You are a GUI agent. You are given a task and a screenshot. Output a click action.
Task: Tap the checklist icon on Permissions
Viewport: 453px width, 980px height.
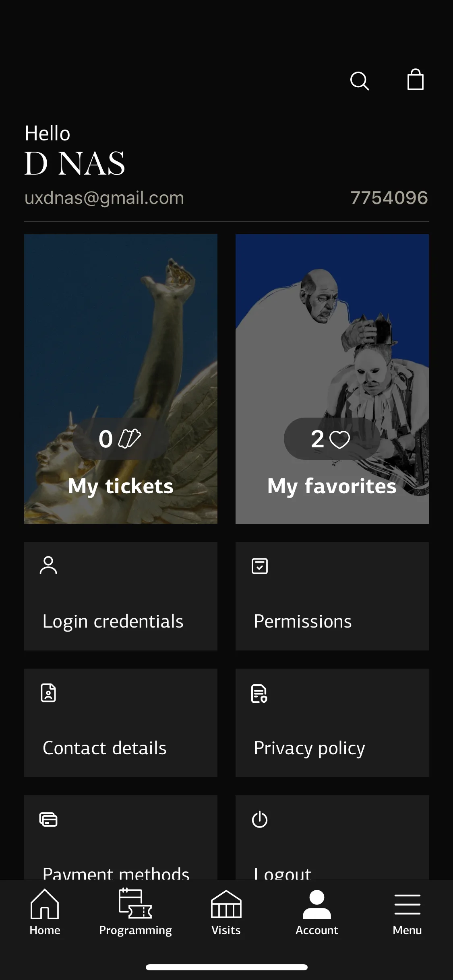click(x=260, y=566)
